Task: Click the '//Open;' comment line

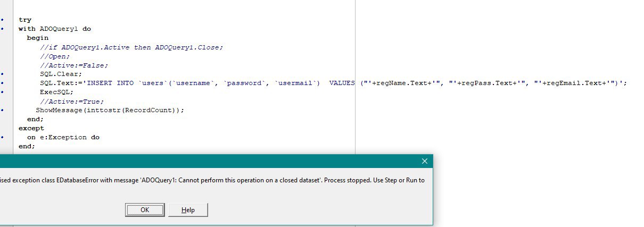Action: point(55,56)
